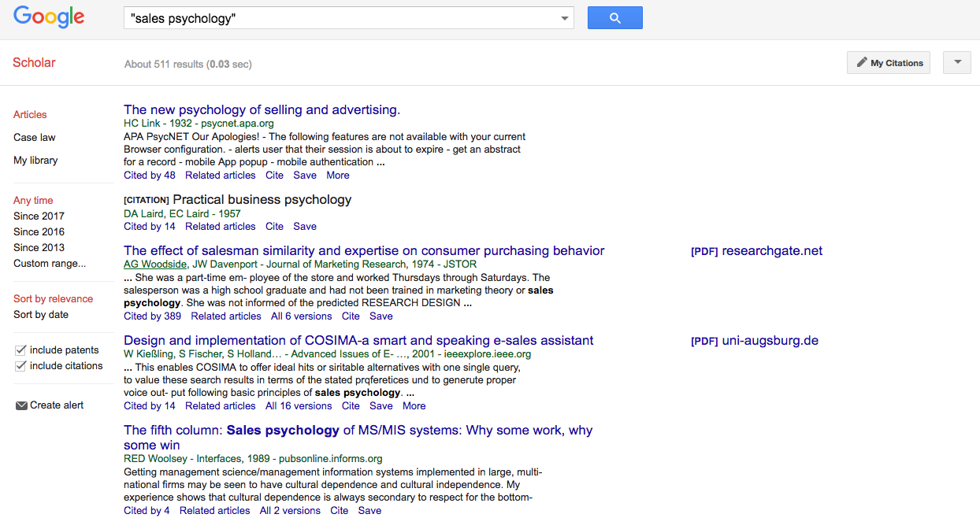Screen dimensions: 980x529
Task: Open Cited by 48 link
Action: coord(150,176)
